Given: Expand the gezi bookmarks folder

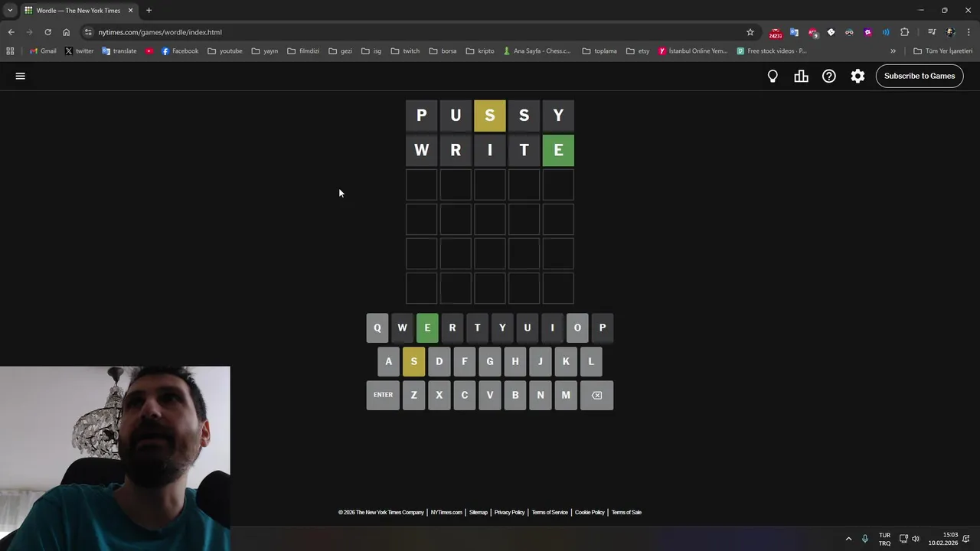Looking at the screenshot, I should 340,51.
